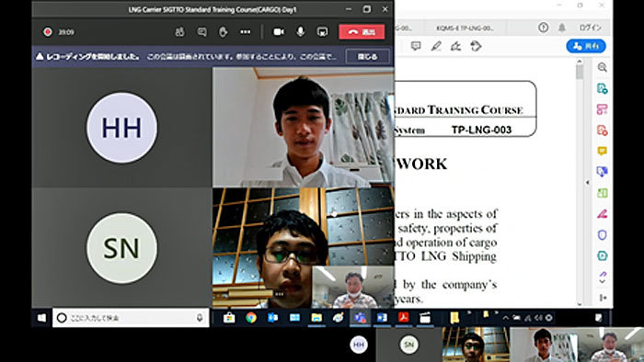Screen dimensions: 644x362
Task: Click the Acrobat vertical scrollbar thumb
Action: coord(580,73)
